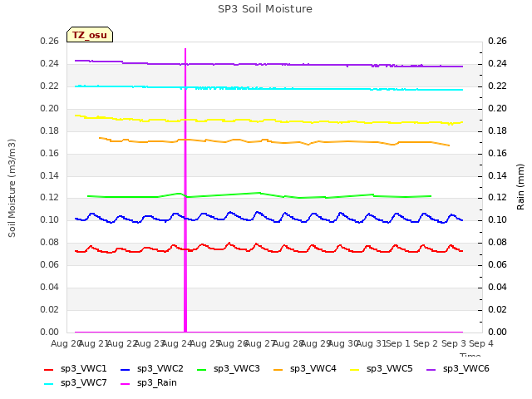Screen dimensions: 532x399
Task: Click the Aug 20 x-axis tick label
Action: tap(66, 343)
